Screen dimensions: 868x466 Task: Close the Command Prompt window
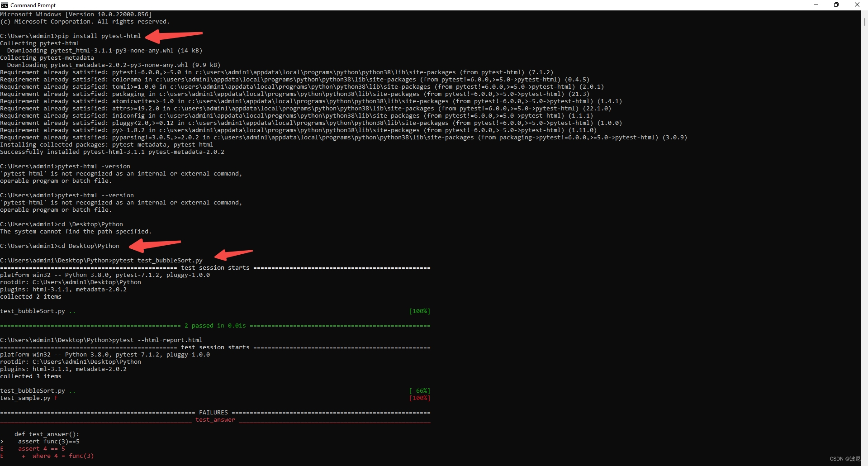[857, 5]
